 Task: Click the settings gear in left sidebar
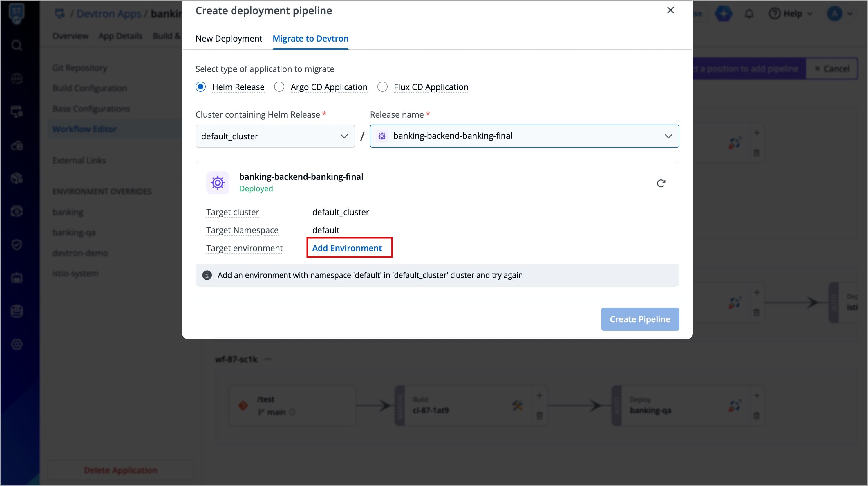17,344
